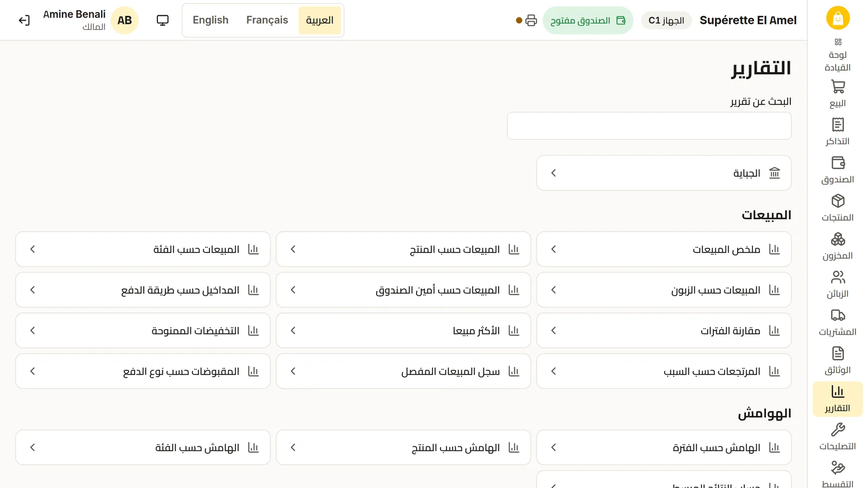868x488 pixels.
Task: Click chart icon on المبيعات حسب الفئة
Action: 253,249
